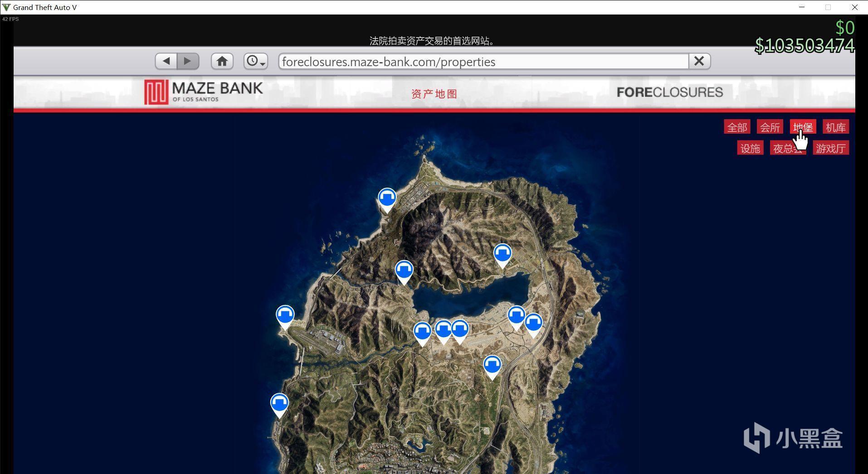Image resolution: width=868 pixels, height=474 pixels.
Task: Filter the map by 地堡
Action: pos(803,127)
